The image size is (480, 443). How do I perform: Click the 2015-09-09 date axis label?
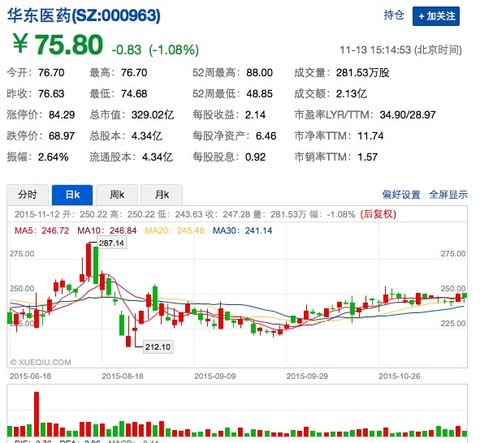click(215, 376)
